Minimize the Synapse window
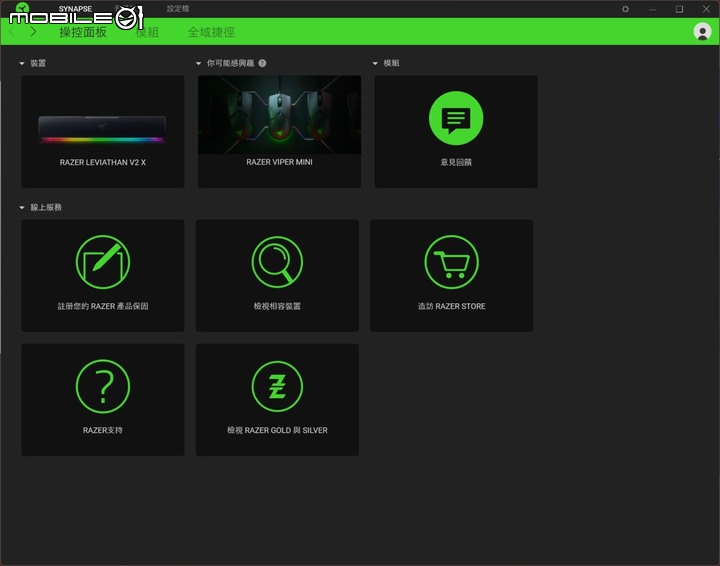This screenshot has height=566, width=720. pos(652,9)
